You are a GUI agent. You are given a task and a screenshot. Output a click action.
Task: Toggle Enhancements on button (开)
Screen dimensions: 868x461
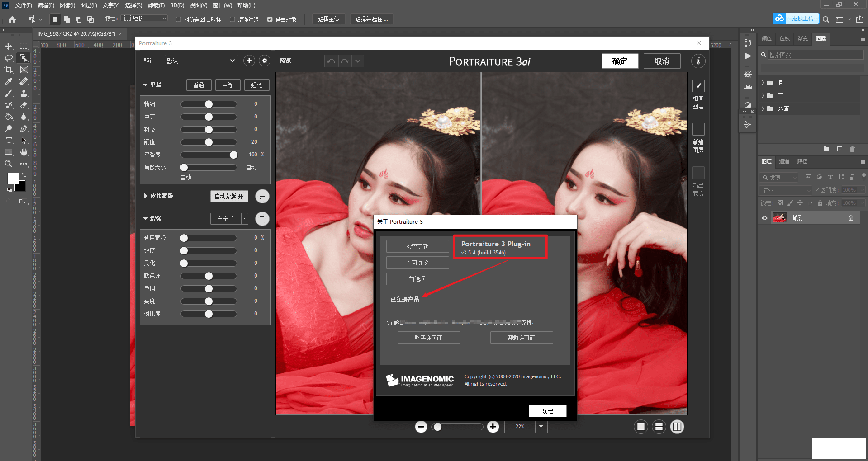pyautogui.click(x=262, y=219)
